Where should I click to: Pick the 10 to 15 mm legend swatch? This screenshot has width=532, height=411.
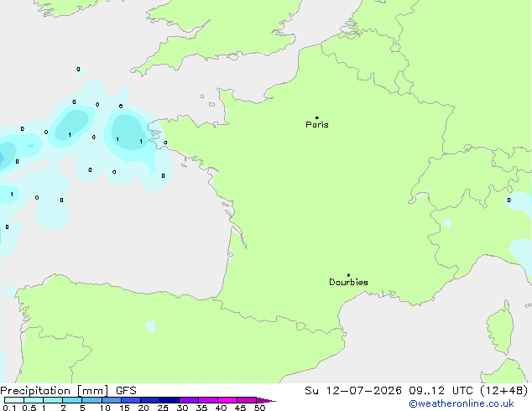point(111,400)
